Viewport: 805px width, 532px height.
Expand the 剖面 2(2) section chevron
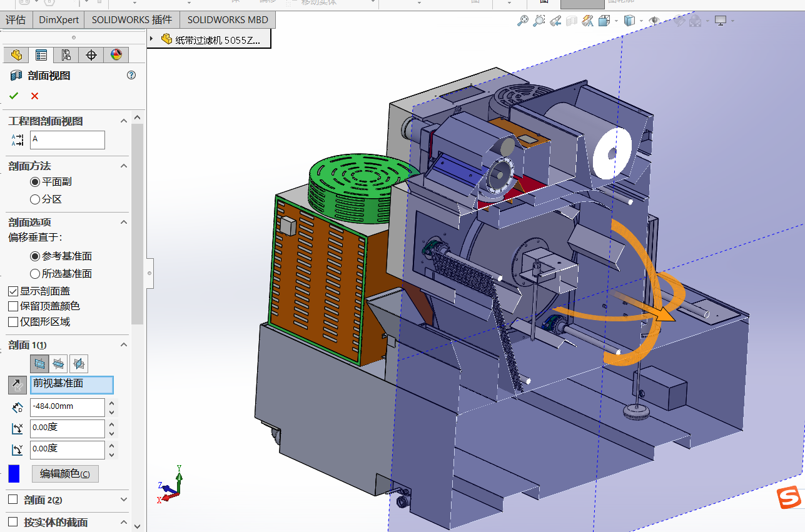123,499
